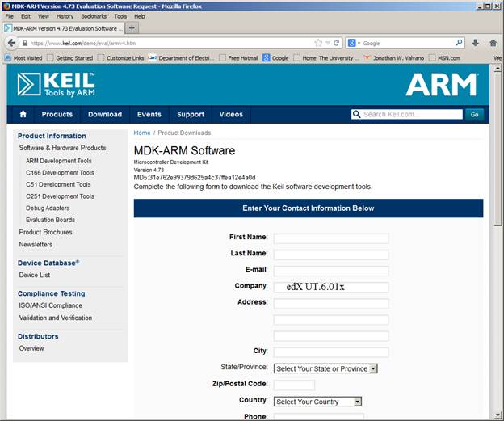The image size is (504, 421).
Task: Open the Google bookmark in bookmarks toolbar
Action: (x=275, y=58)
